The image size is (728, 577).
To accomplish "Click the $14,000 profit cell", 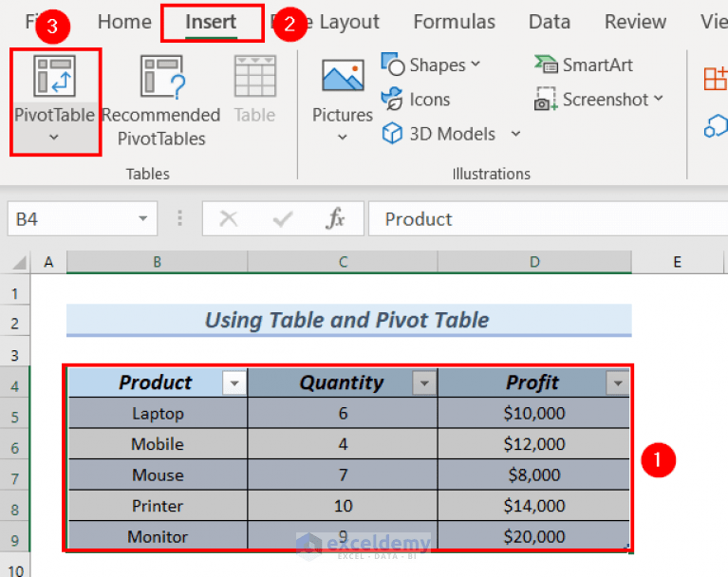I will [x=534, y=506].
